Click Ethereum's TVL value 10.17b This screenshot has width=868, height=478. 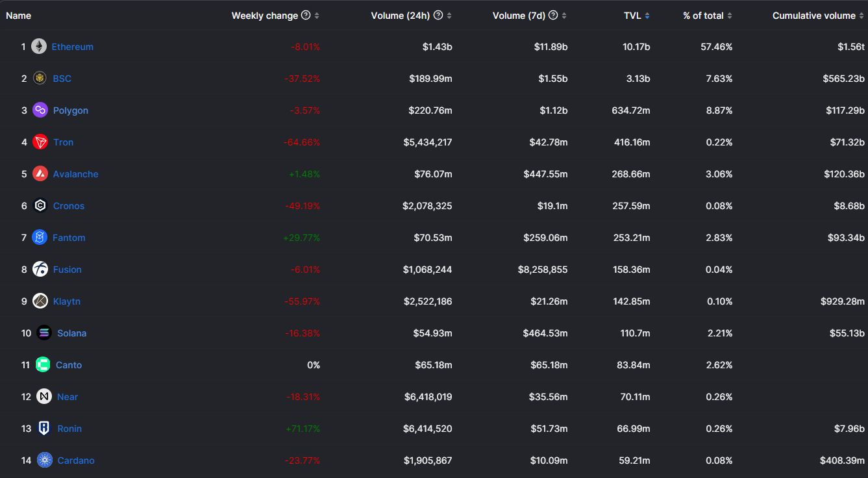click(x=636, y=47)
